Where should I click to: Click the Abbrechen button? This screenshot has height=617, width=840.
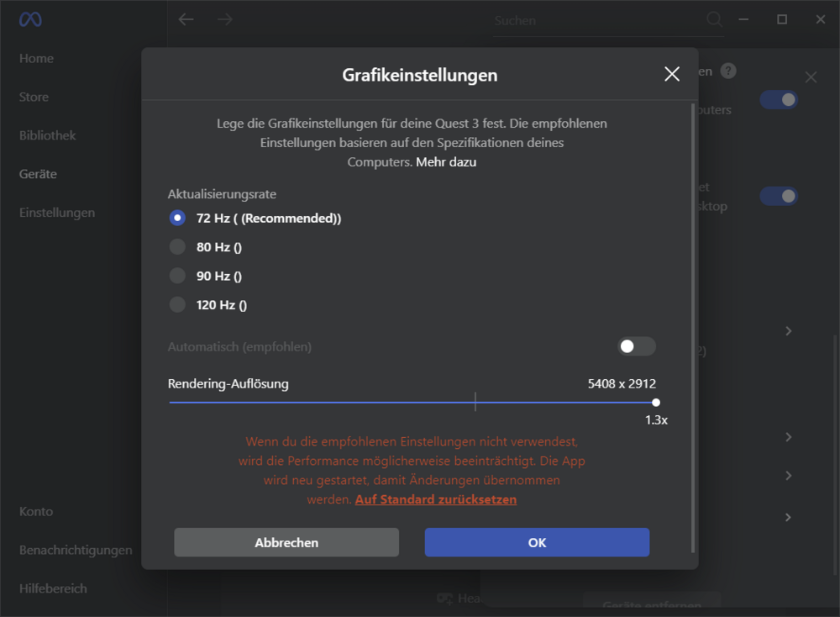[x=286, y=542]
